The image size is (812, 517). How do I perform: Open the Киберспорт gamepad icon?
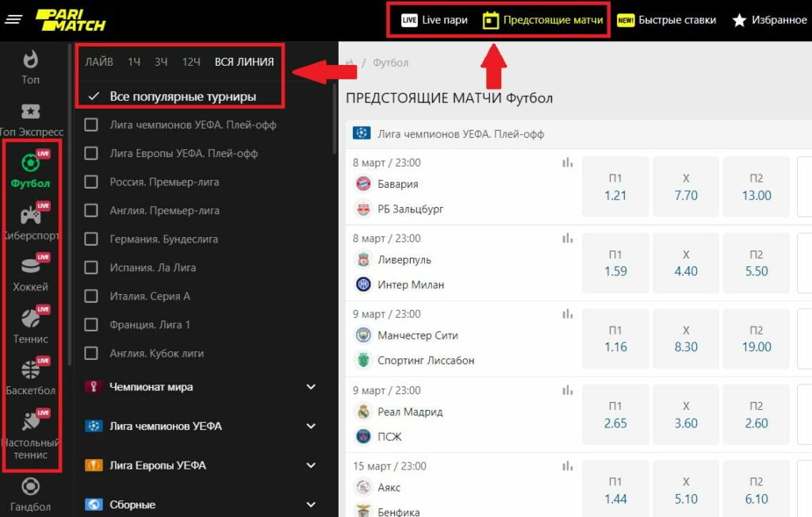(30, 216)
